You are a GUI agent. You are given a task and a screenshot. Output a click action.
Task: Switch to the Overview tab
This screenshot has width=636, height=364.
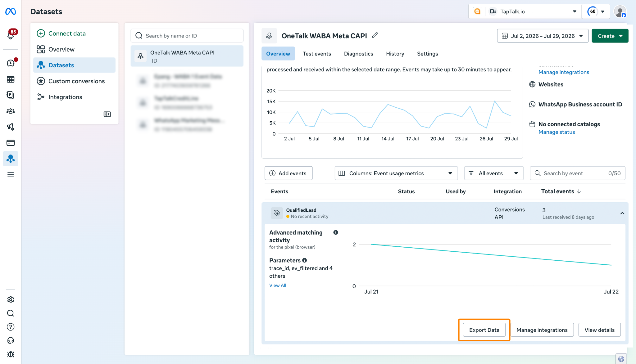tap(278, 54)
